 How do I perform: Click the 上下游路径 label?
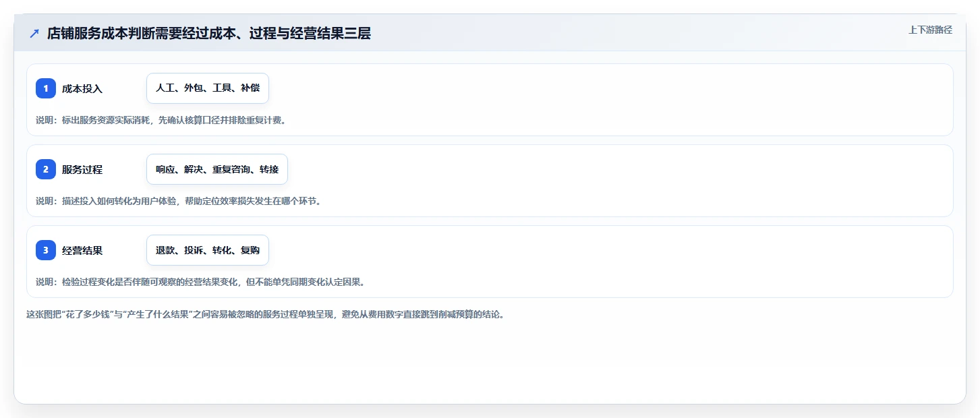click(x=930, y=30)
